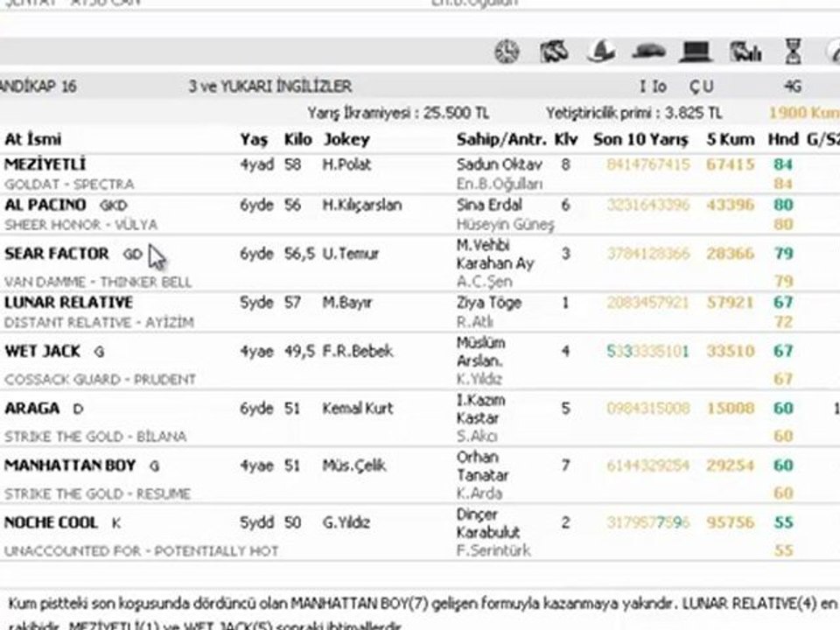
Task: Open horse SEAR FACTOR details
Action: click(x=56, y=254)
